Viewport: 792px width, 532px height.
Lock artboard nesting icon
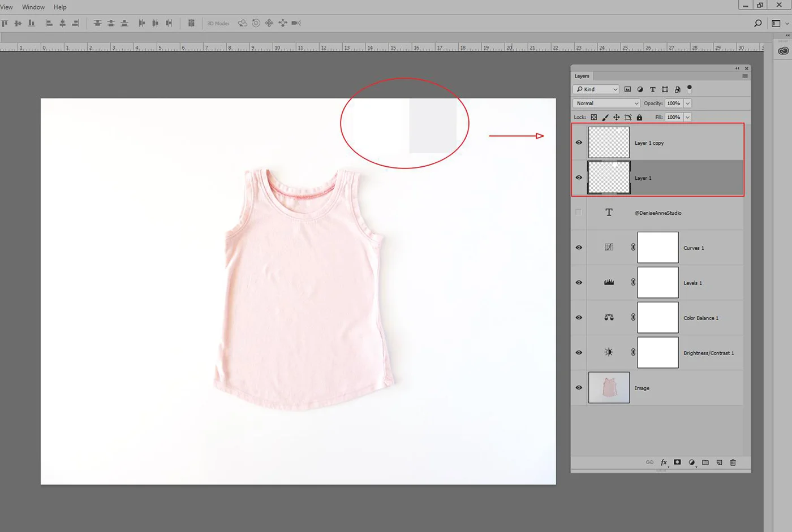click(x=628, y=117)
